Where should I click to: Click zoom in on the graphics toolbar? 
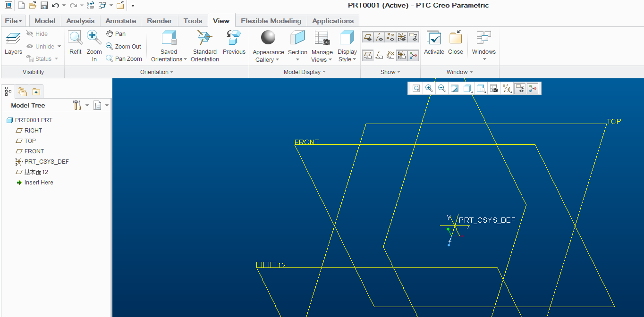(x=429, y=88)
